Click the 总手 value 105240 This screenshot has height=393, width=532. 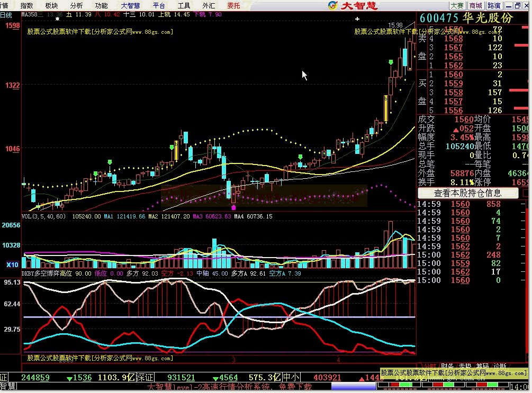(459, 146)
